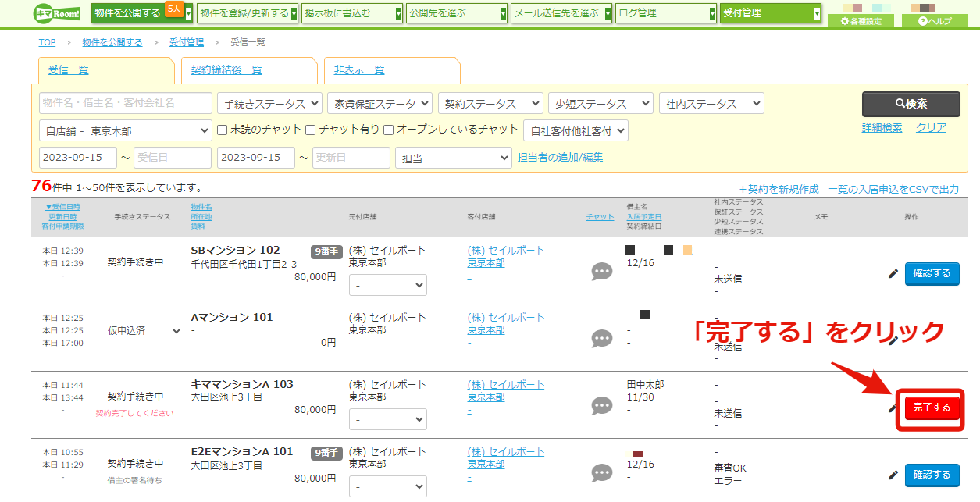Screen dimensions: 980x502
Task: Toggle チャット有り checkbox
Action: [x=311, y=130]
